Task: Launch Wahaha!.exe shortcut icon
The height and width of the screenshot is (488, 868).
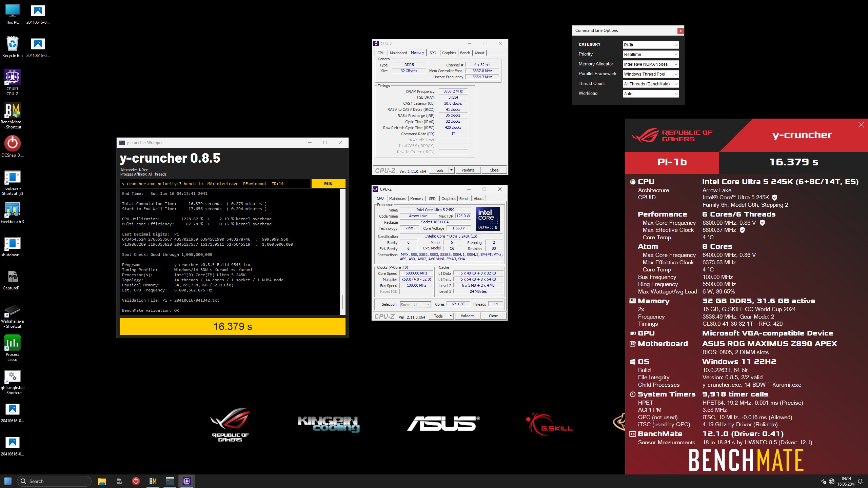Action: 13,316
